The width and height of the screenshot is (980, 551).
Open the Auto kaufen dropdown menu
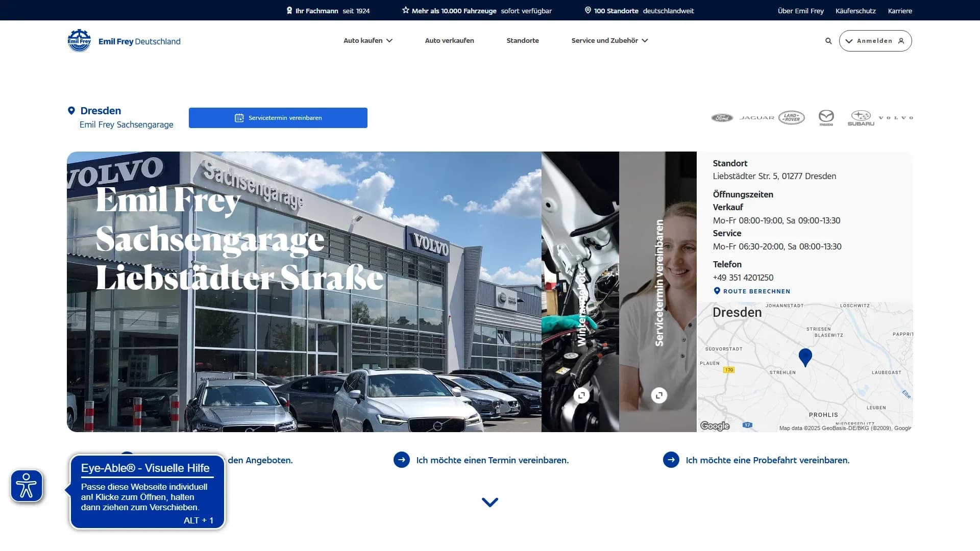367,41
